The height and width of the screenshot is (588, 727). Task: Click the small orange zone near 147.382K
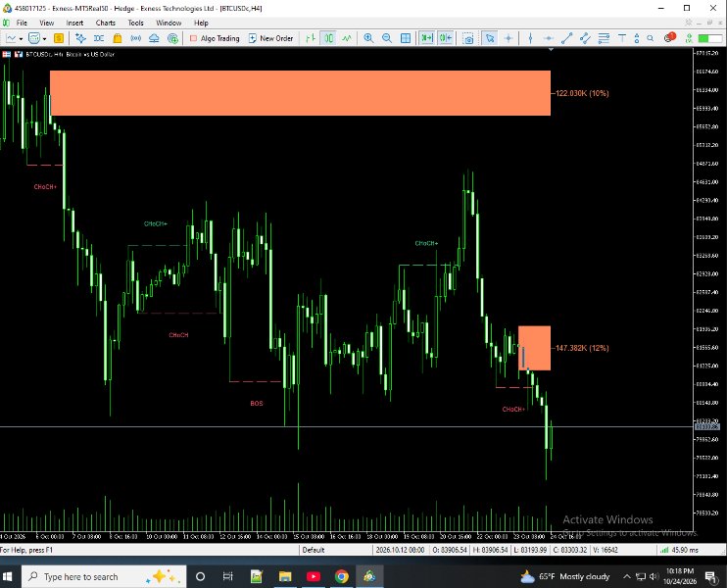(535, 348)
